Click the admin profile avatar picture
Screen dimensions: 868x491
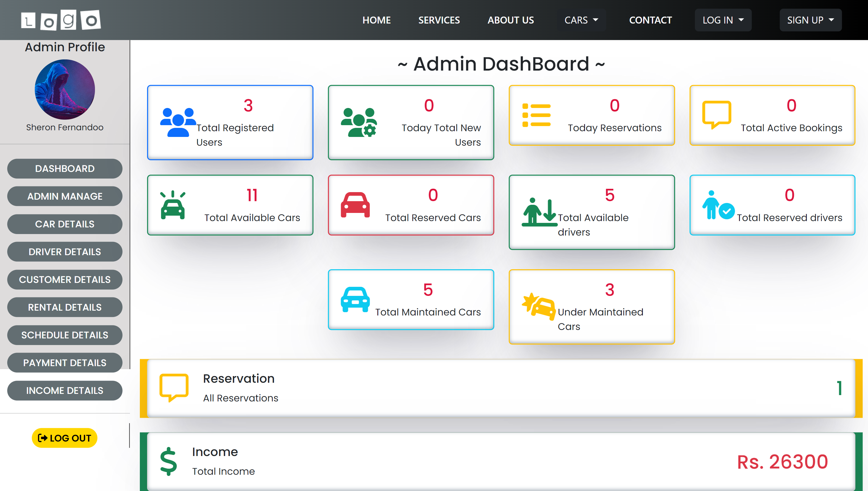point(65,89)
